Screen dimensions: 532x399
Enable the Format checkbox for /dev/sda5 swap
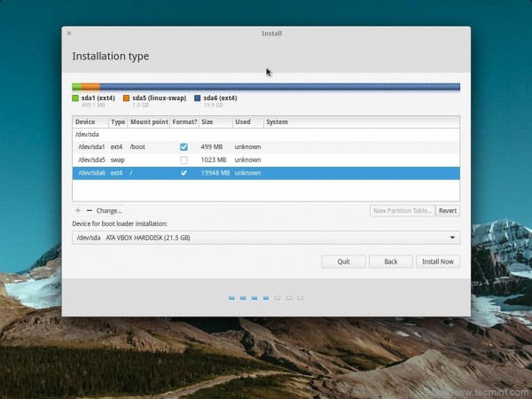pos(184,160)
